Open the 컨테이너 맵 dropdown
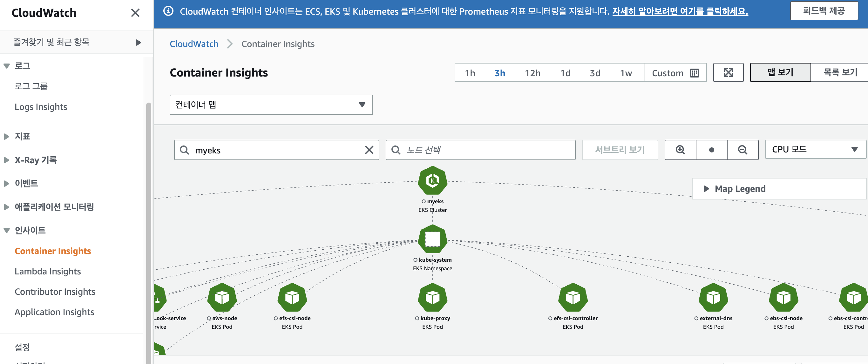Image resolution: width=868 pixels, height=364 pixels. [x=271, y=105]
